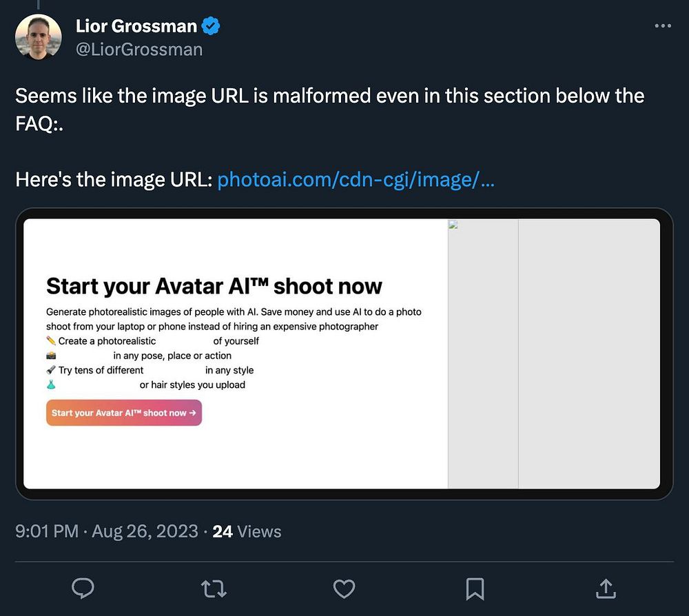This screenshot has height=616, width=689.
Task: Click the wide gray placeholder panel in the image
Action: point(588,353)
